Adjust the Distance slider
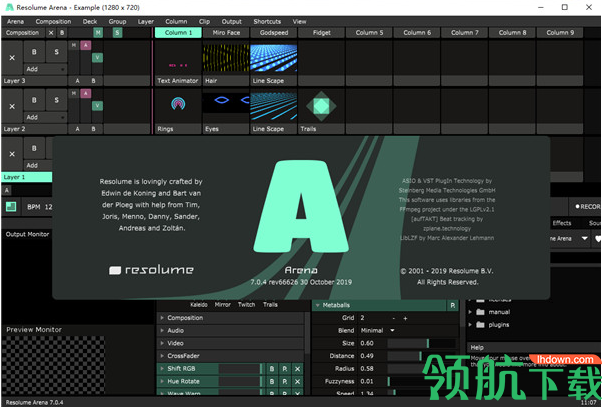The height and width of the screenshot is (407, 602). pos(421,356)
